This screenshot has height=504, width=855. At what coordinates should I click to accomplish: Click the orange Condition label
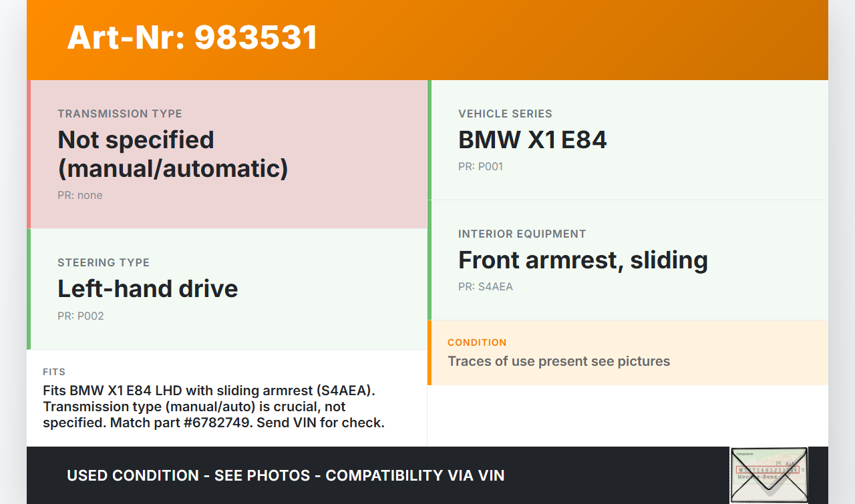pyautogui.click(x=477, y=342)
